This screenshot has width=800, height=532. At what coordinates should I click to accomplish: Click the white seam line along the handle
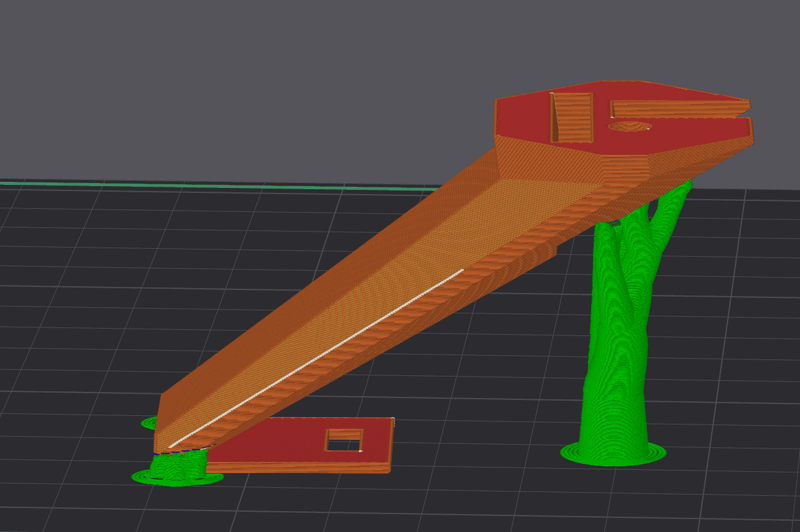pos(316,358)
